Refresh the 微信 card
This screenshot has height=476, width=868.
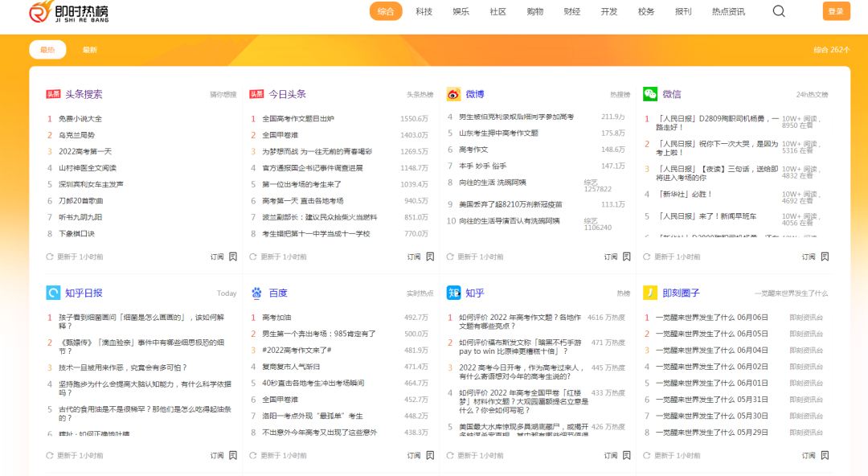click(646, 256)
